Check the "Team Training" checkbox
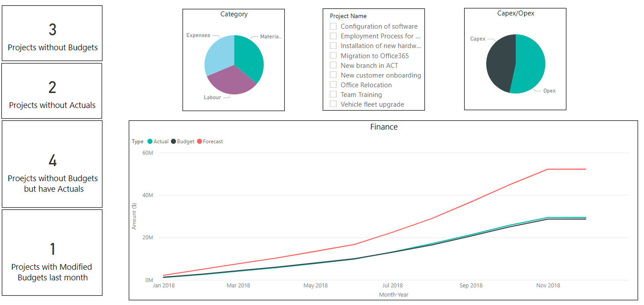 (x=333, y=94)
